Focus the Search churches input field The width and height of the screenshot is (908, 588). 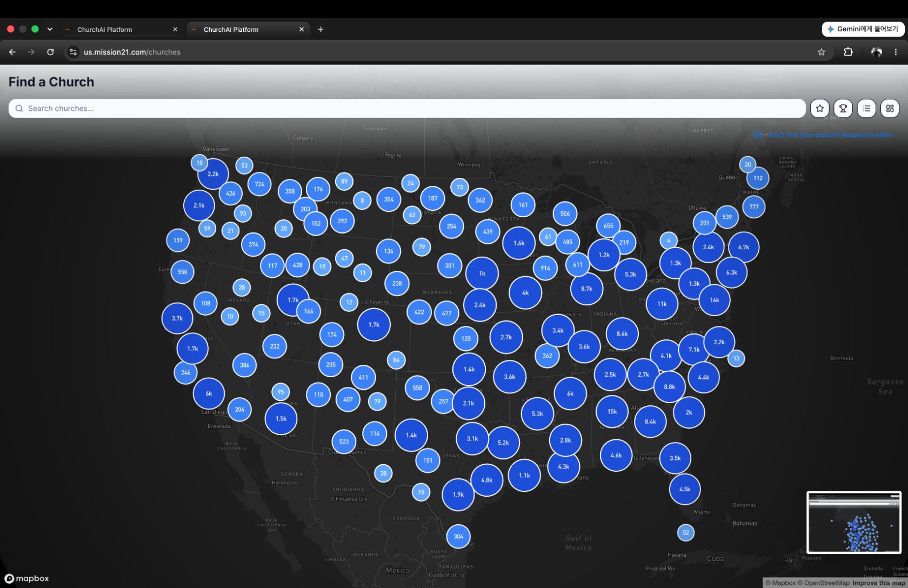tap(407, 109)
